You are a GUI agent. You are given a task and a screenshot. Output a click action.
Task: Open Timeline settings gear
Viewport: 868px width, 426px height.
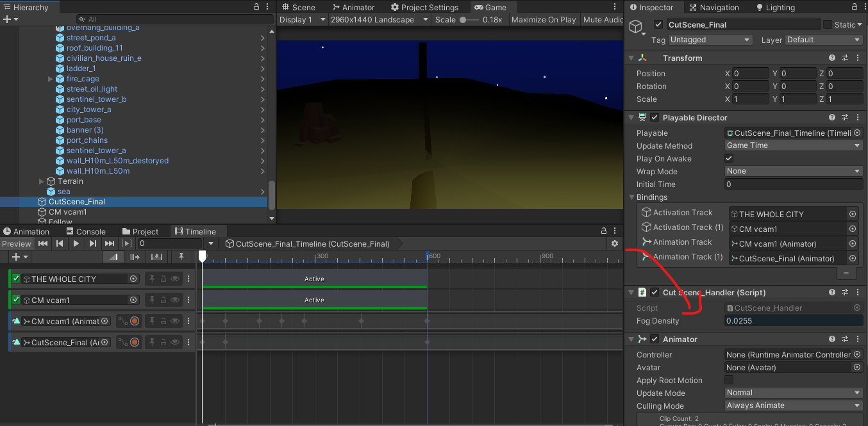click(615, 243)
